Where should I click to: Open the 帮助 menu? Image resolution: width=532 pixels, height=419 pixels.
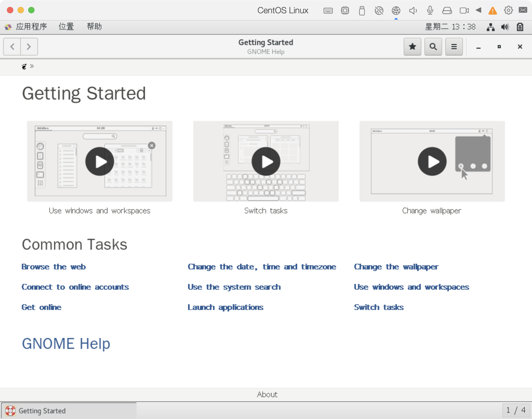93,27
